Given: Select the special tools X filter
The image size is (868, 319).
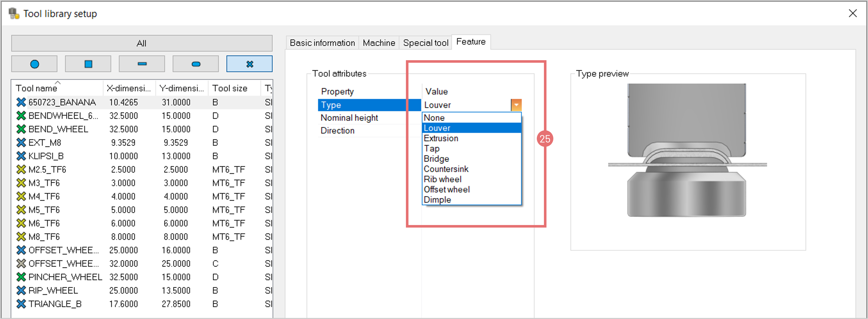Looking at the screenshot, I should point(249,64).
